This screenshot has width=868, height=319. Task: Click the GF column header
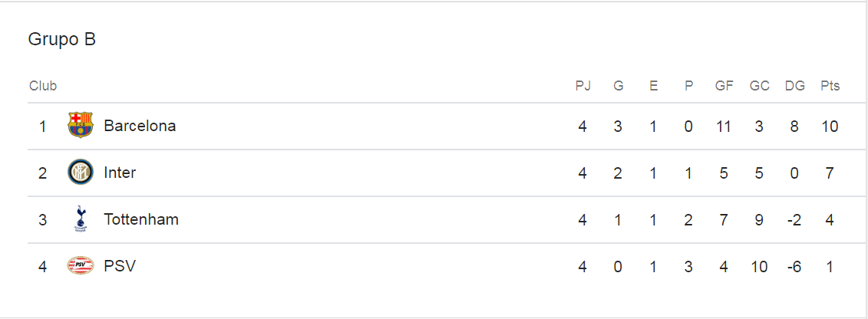(724, 86)
